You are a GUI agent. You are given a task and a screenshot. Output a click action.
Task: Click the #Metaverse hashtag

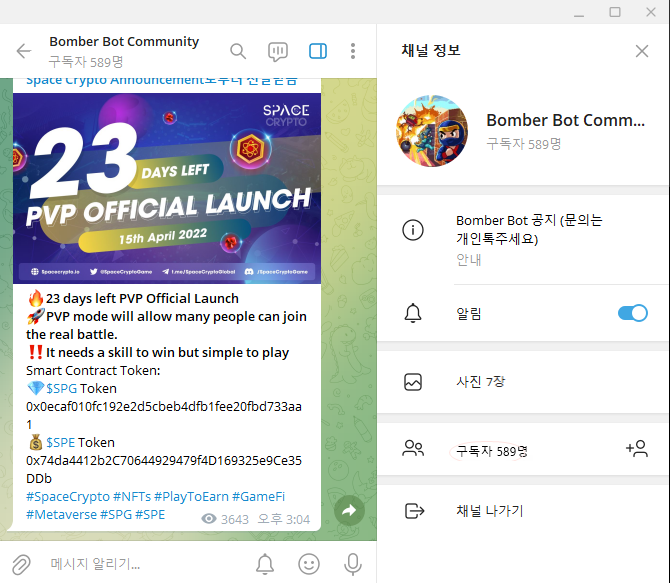62,515
